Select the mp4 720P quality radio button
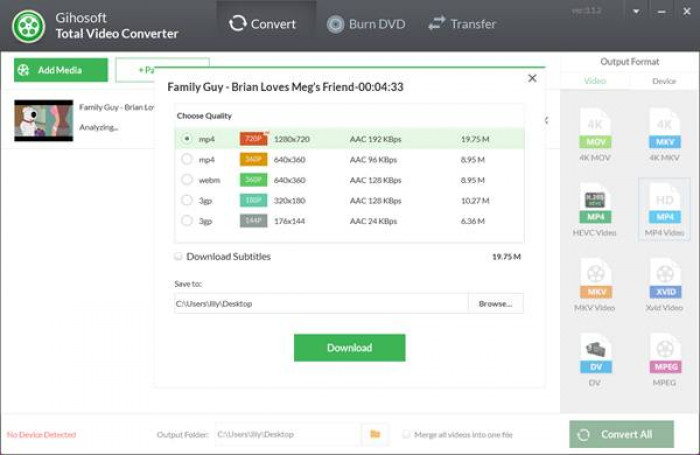Image resolution: width=700 pixels, height=455 pixels. click(x=187, y=138)
